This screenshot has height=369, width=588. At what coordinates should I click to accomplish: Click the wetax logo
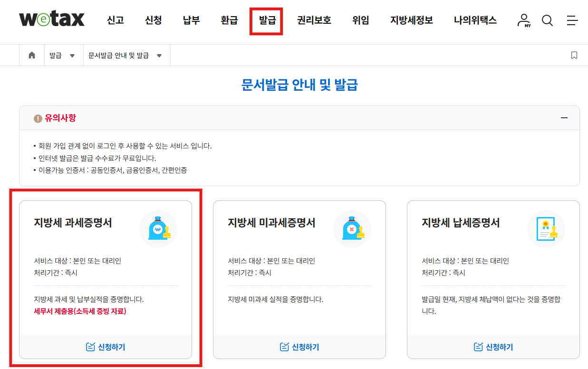coord(52,20)
